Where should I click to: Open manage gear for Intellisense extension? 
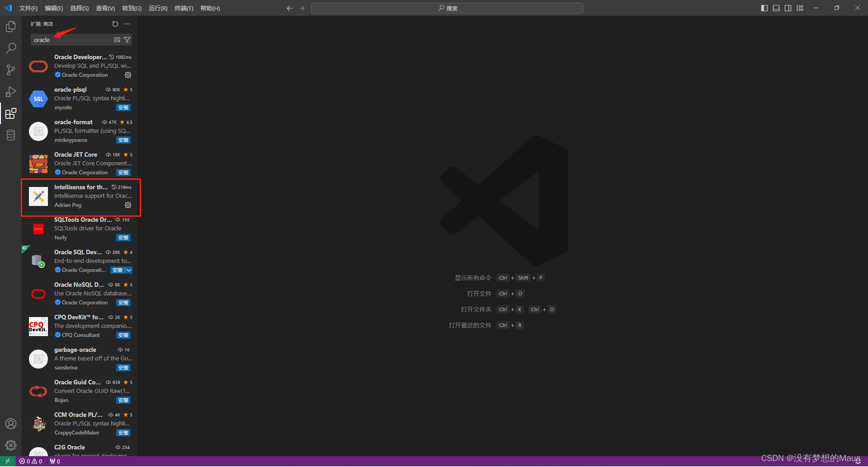(128, 205)
